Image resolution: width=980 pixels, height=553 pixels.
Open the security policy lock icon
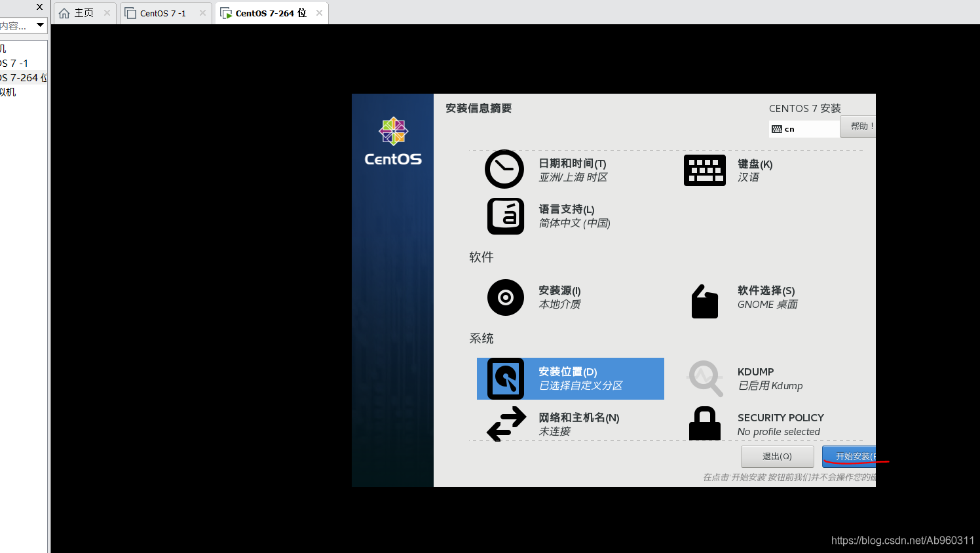705,423
